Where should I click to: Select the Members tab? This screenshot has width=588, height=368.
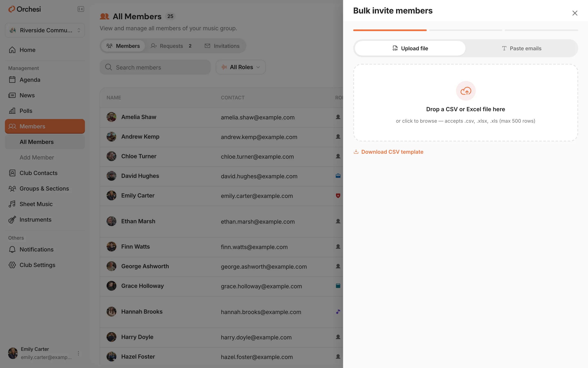tap(123, 46)
